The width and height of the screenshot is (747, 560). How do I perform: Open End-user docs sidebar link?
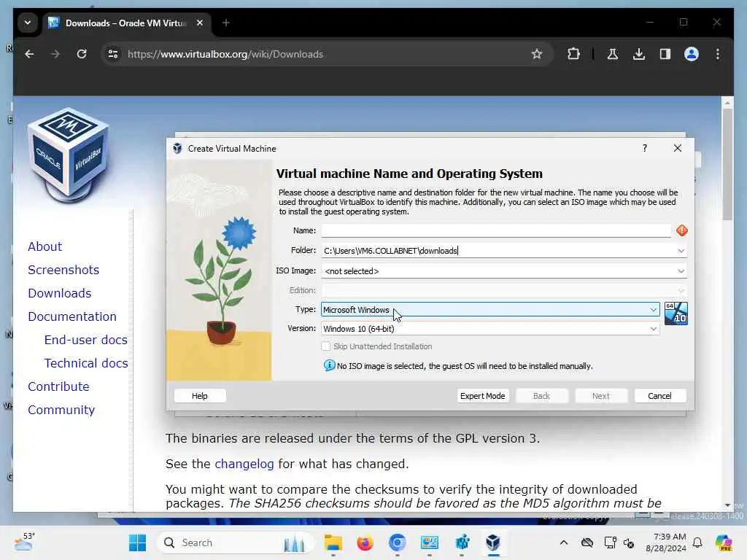click(x=86, y=340)
